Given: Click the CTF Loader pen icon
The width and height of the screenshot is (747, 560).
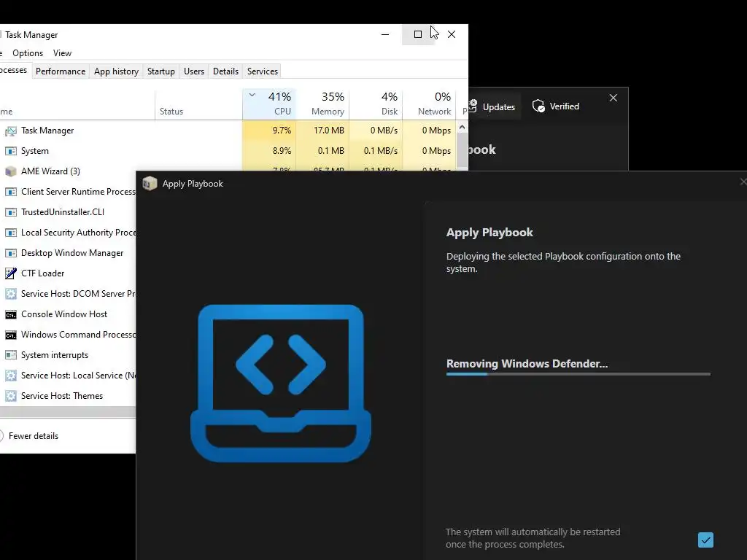Looking at the screenshot, I should 10,273.
